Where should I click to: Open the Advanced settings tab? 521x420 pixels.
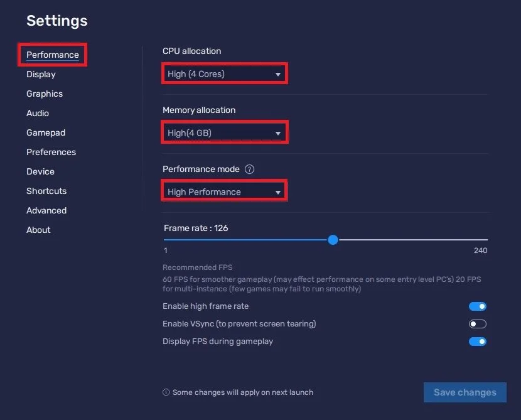[46, 210]
